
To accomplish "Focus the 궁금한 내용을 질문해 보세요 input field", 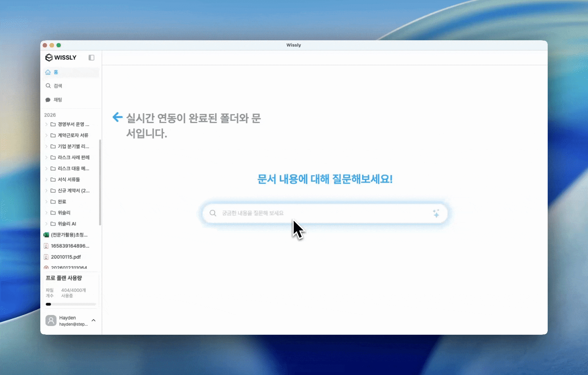I will coord(325,213).
